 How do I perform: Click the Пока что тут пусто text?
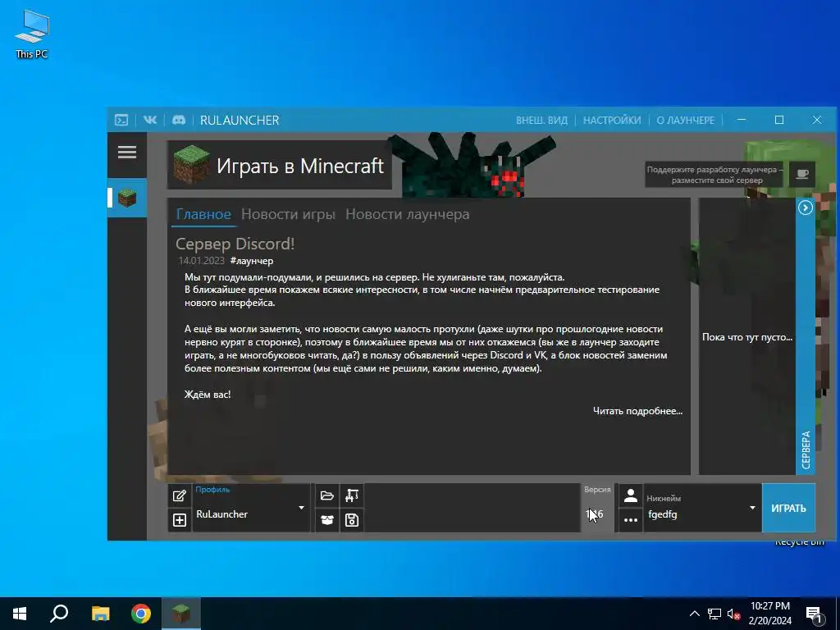(x=747, y=337)
